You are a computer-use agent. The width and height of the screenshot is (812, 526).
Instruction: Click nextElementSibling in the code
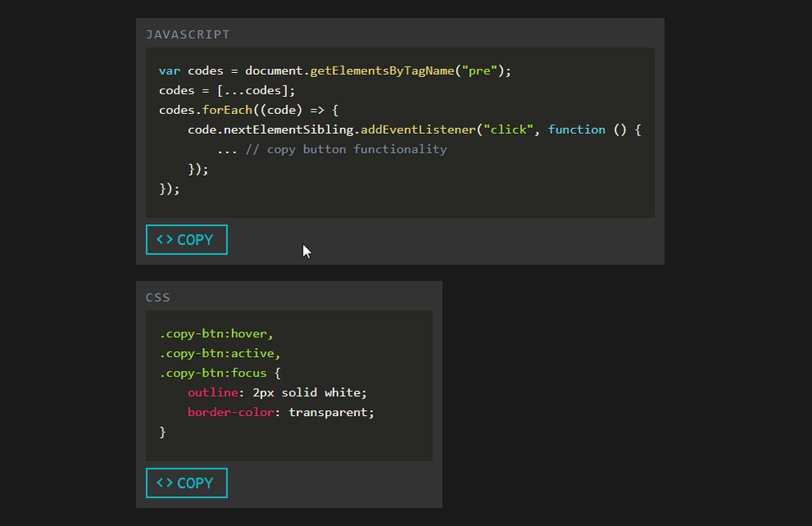[x=288, y=130]
